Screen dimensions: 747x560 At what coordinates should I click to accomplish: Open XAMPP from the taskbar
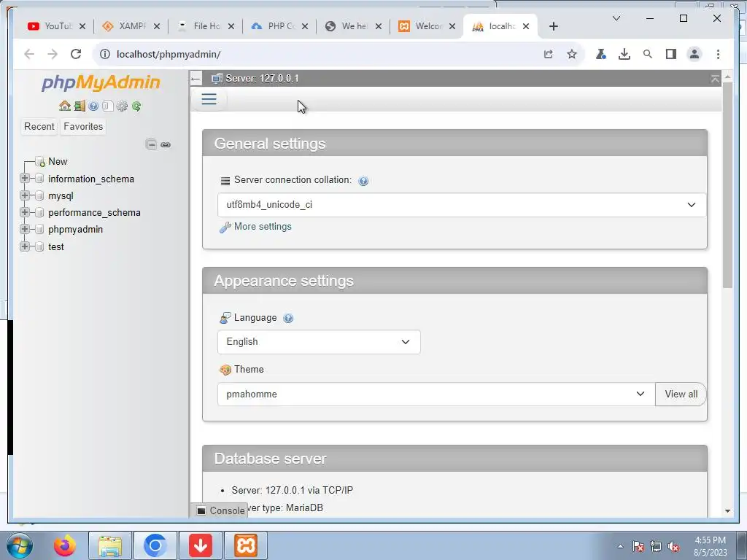[x=246, y=545]
